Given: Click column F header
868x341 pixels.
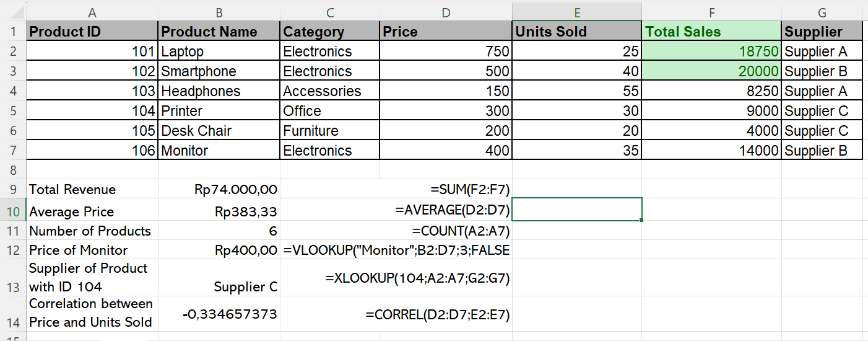Looking at the screenshot, I should [711, 11].
